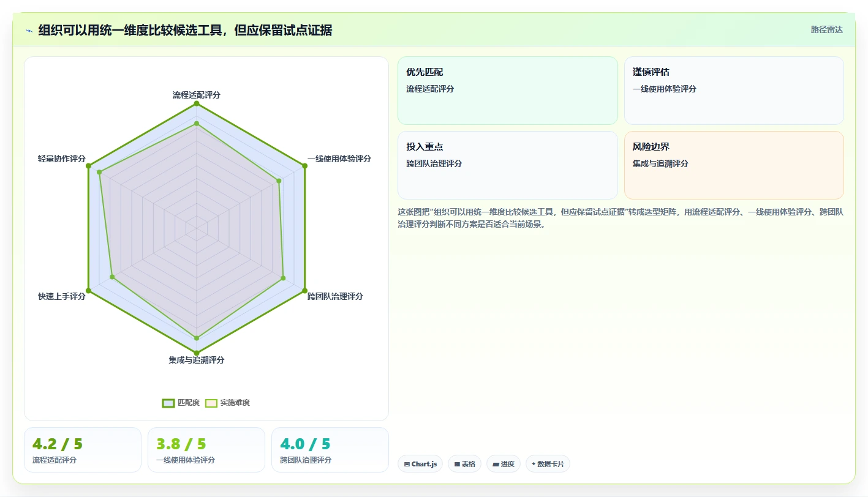Image resolution: width=868 pixels, height=497 pixels.
Task: Click the outer 匹配度 point on the 一线使用体验评分 axis
Action: pos(305,166)
